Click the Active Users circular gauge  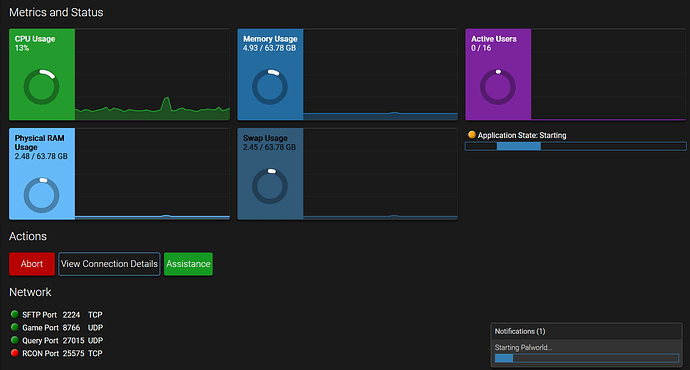(x=498, y=87)
